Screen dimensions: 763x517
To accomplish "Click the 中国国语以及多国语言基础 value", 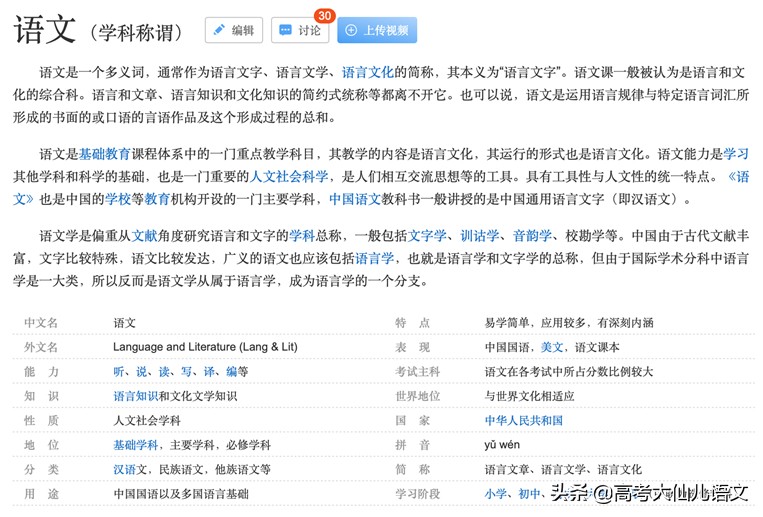I will click(181, 494).
